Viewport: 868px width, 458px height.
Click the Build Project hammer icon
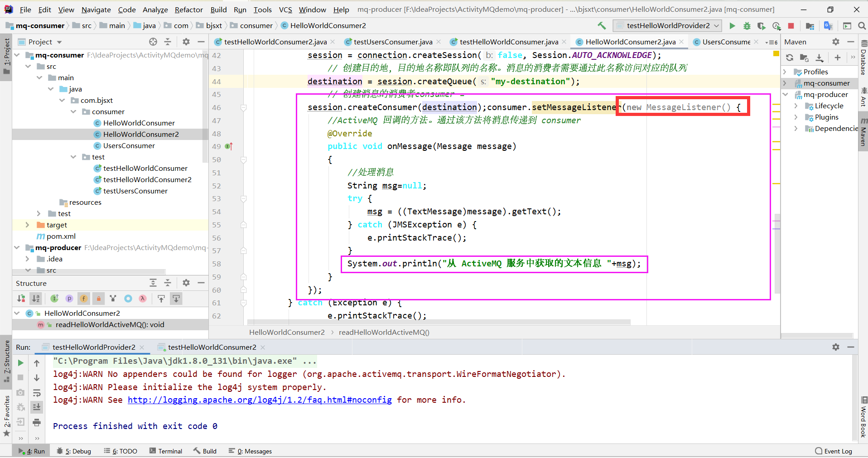point(602,26)
